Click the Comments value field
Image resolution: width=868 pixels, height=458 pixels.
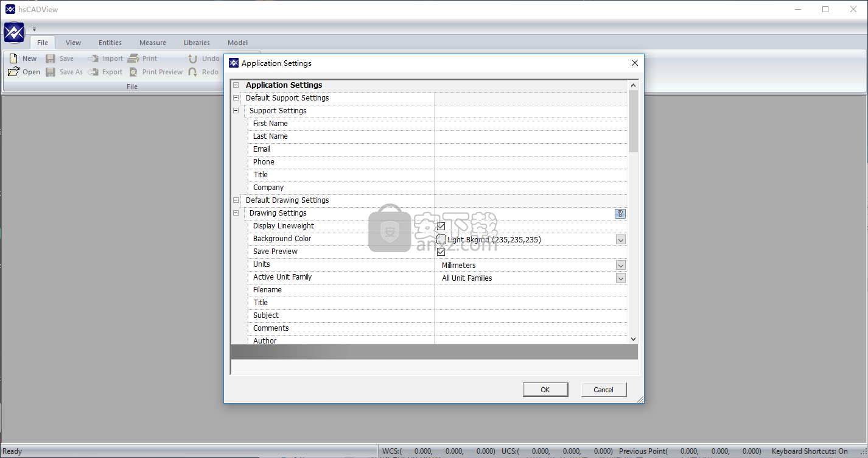point(531,328)
